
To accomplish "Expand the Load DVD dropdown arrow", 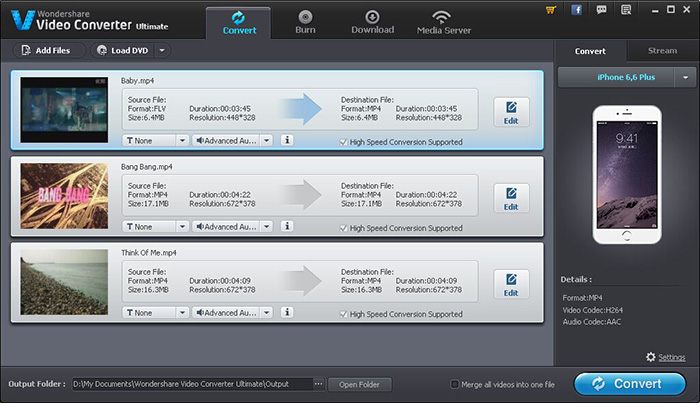I will coord(162,50).
